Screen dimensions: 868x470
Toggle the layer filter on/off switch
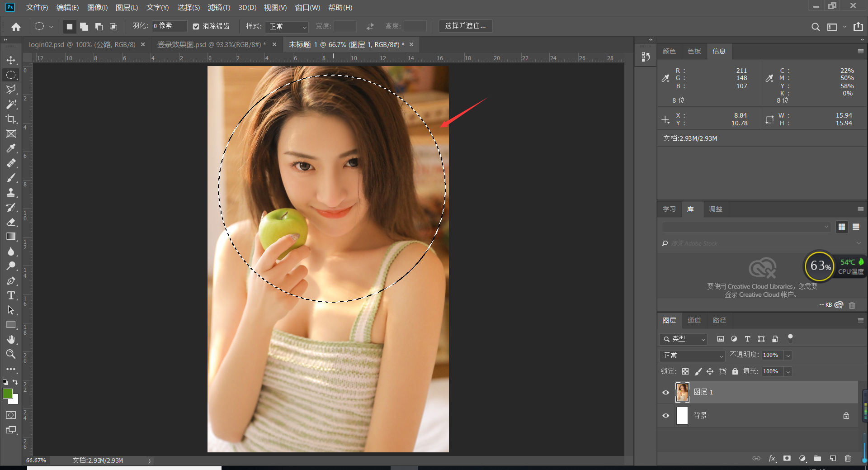pyautogui.click(x=790, y=338)
